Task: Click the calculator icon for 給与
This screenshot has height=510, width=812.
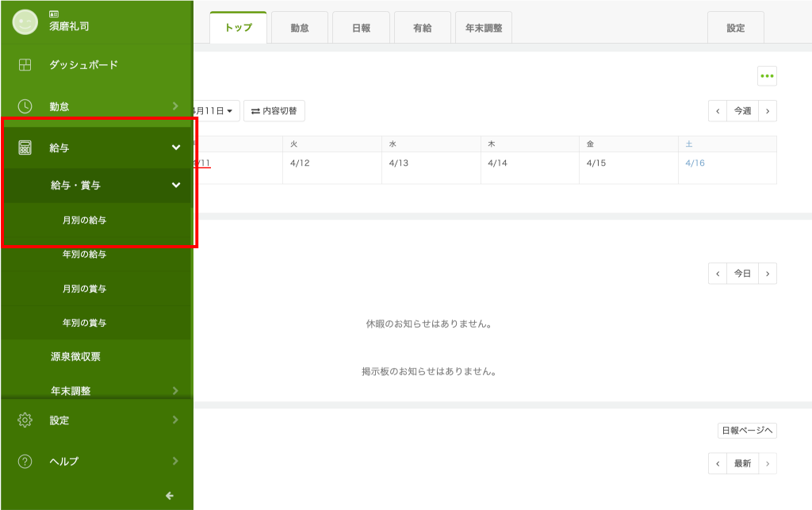Action: pos(25,148)
